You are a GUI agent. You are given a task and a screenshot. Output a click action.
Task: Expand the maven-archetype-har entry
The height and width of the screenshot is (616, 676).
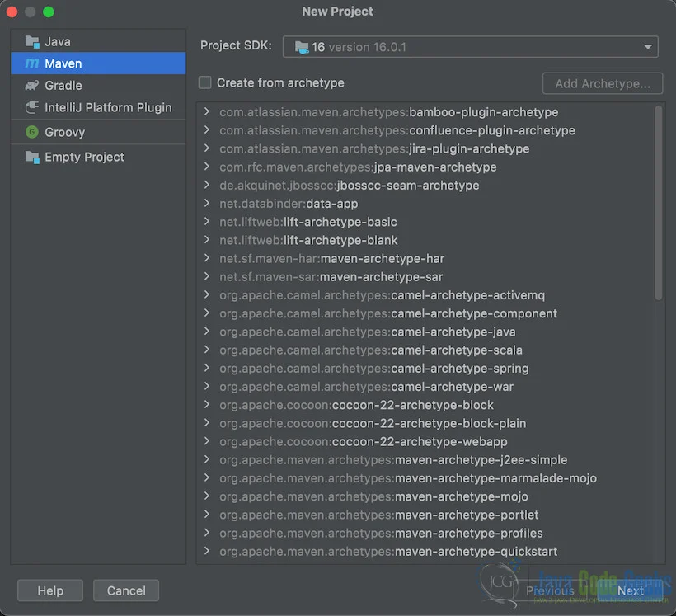pos(207,258)
